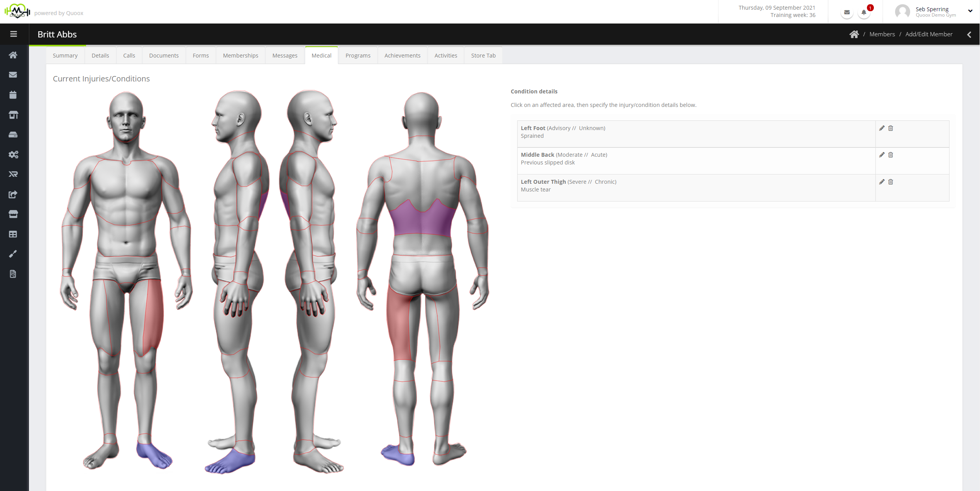Delete the Middle Back condition via trash icon
Image resolution: width=980 pixels, height=491 pixels.
(x=891, y=155)
